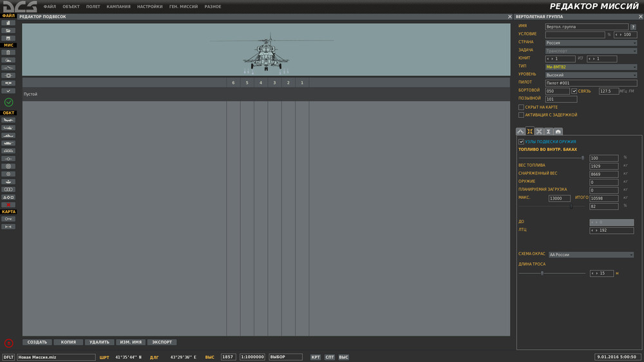The image size is (644, 362).
Task: Enable the СКРЫТ НА КАРТЕ checkbox
Action: [x=521, y=107]
